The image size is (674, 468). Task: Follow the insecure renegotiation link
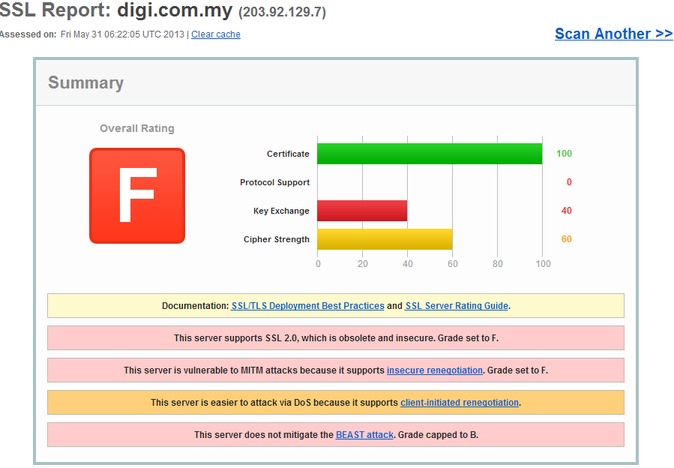pos(435,370)
